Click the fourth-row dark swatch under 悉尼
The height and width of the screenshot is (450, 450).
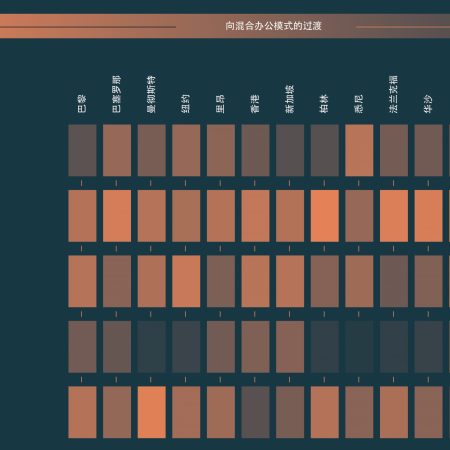point(359,347)
